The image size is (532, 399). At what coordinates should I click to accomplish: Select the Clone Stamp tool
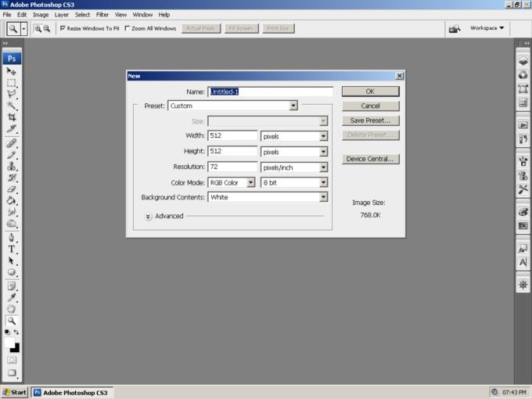tap(11, 166)
